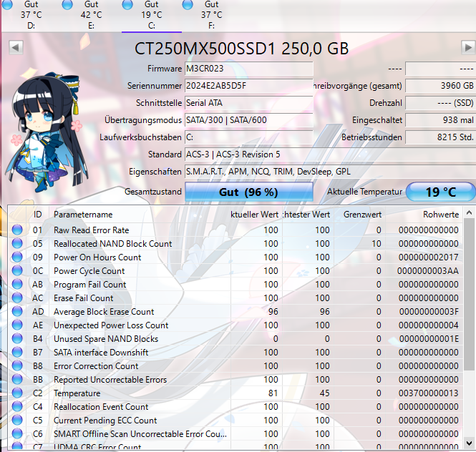Click the status icon for Reported Uncorrectable Errors

(x=17, y=379)
